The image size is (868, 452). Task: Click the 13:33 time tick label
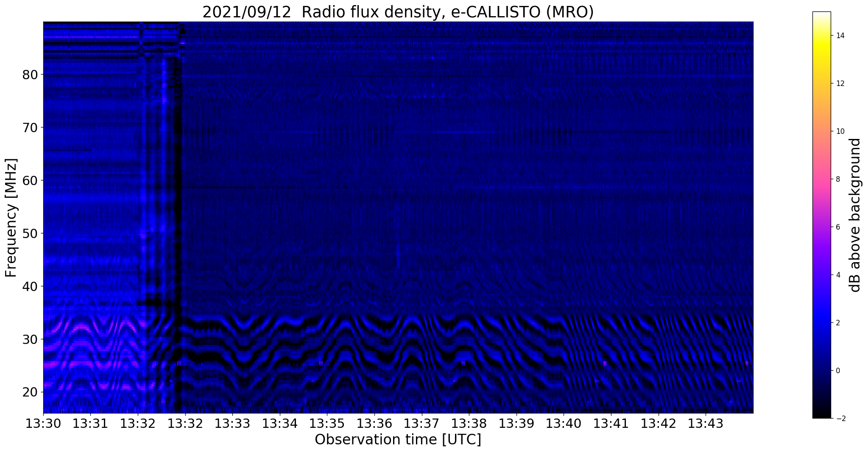coord(232,423)
